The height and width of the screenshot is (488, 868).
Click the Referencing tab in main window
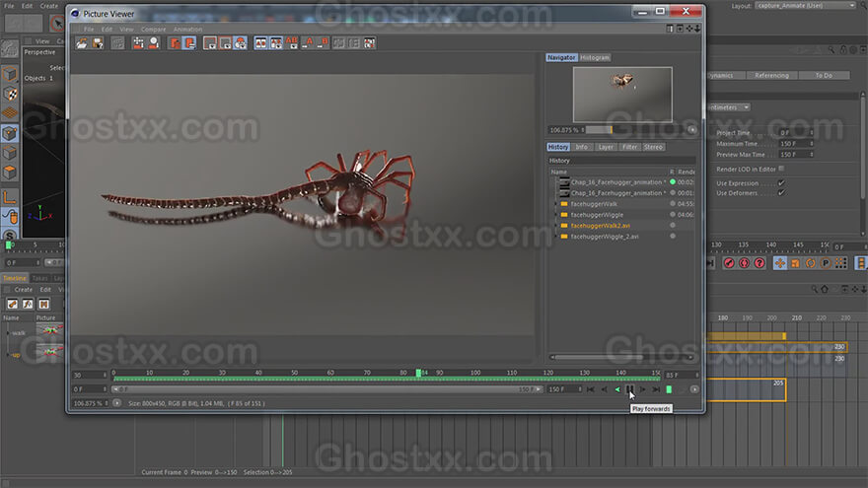771,75
